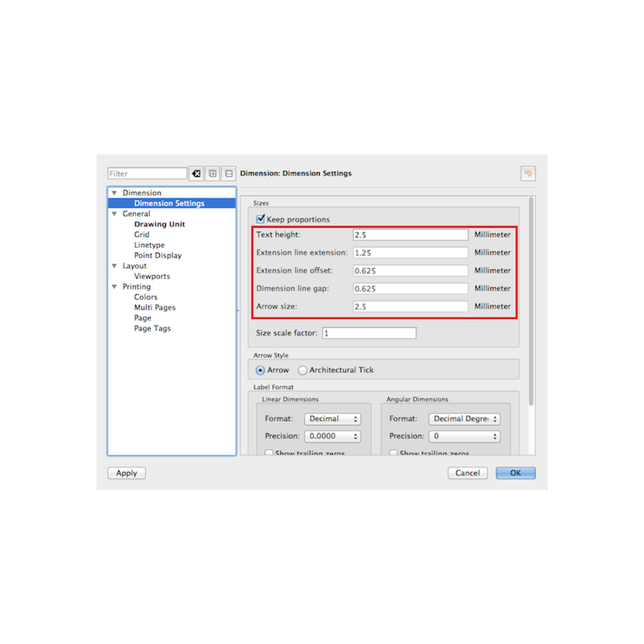Collapse the Printing tree category
The image size is (644, 644).
click(114, 287)
